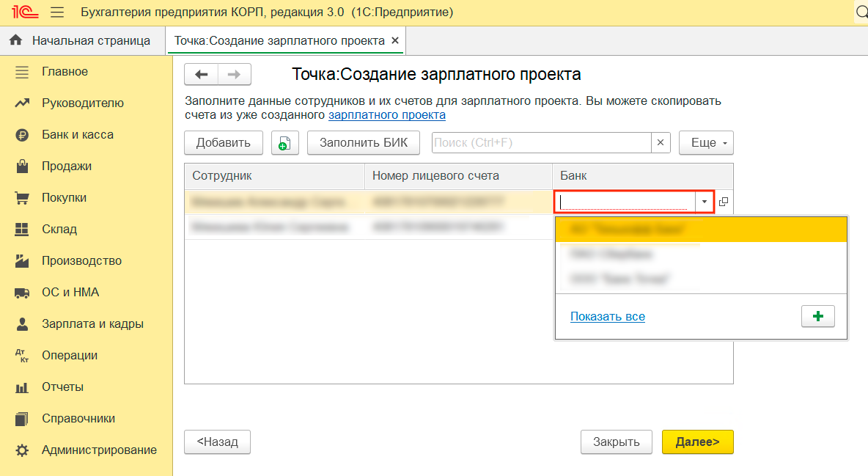Screen dimensions: 868x476
Task: Open the Банк и касса section
Action: pos(77,135)
